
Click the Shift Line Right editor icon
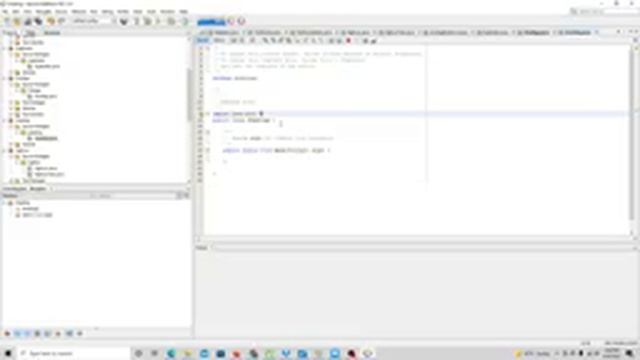pos(339,41)
